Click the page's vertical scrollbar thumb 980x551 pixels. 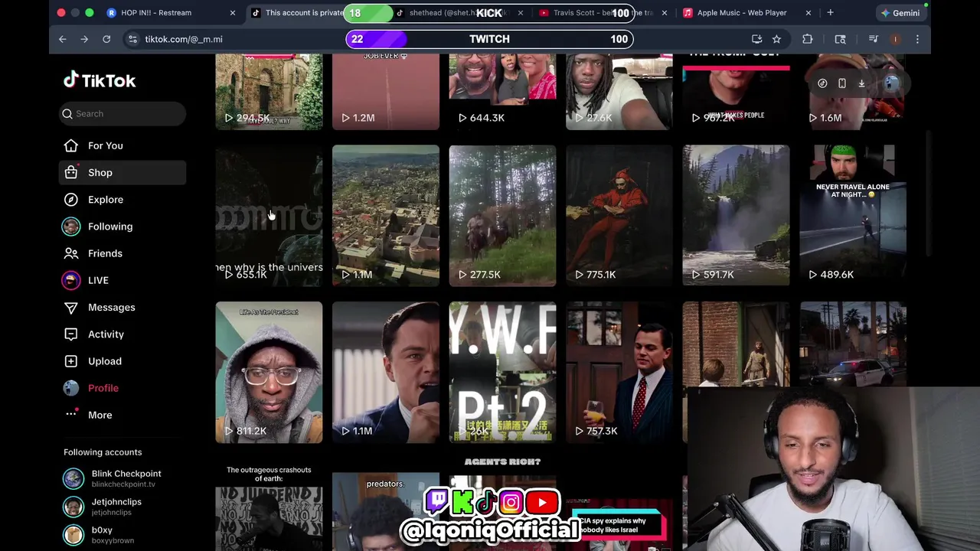pos(928,194)
